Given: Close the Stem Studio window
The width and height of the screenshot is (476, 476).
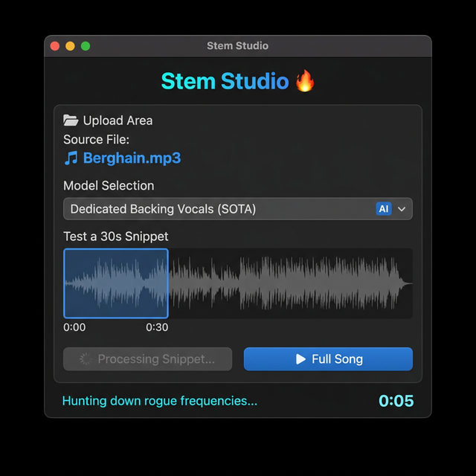Looking at the screenshot, I should click(55, 46).
